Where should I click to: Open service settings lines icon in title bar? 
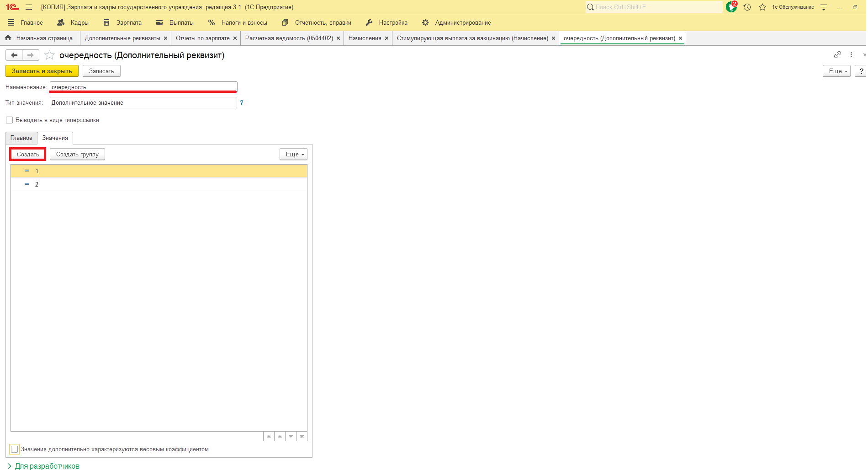coord(824,7)
